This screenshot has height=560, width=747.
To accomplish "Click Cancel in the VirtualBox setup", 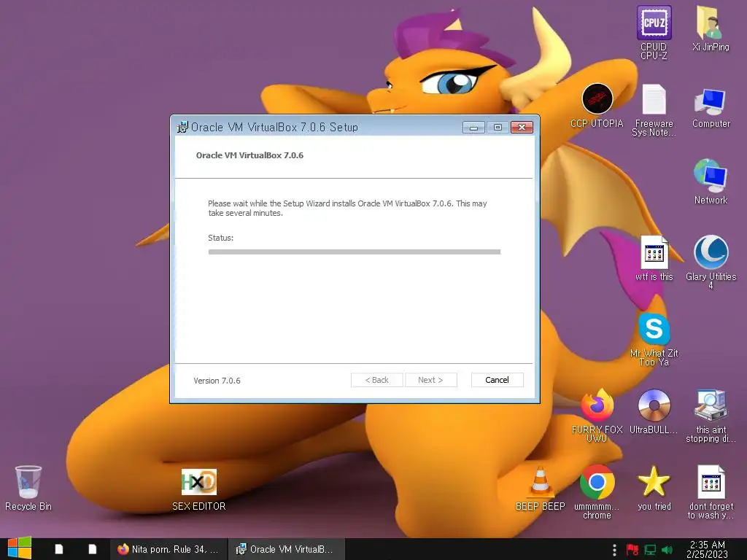I will pyautogui.click(x=497, y=380).
